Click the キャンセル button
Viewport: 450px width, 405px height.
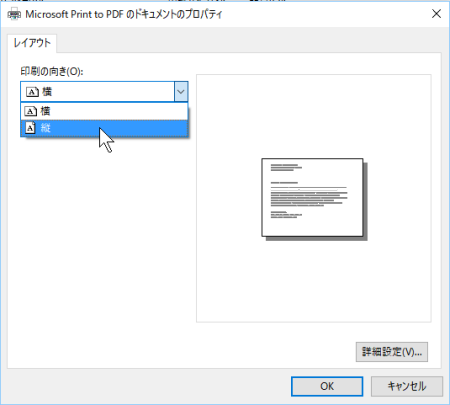[x=407, y=386]
